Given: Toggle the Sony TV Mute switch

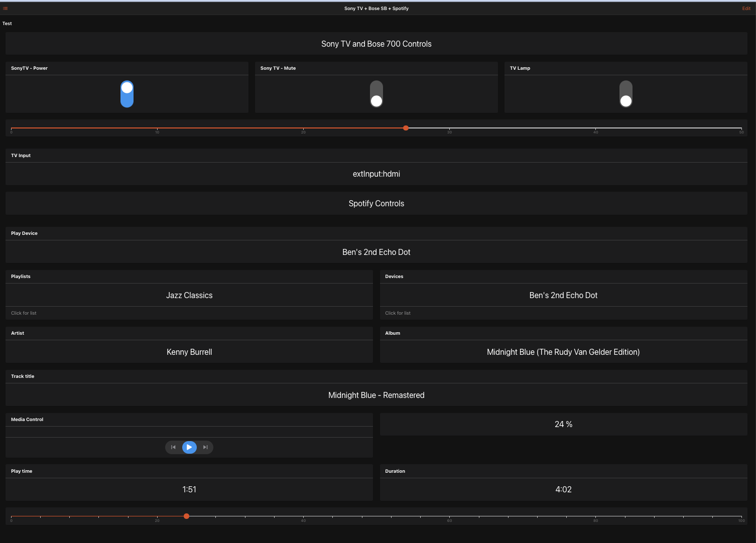Looking at the screenshot, I should (x=376, y=94).
